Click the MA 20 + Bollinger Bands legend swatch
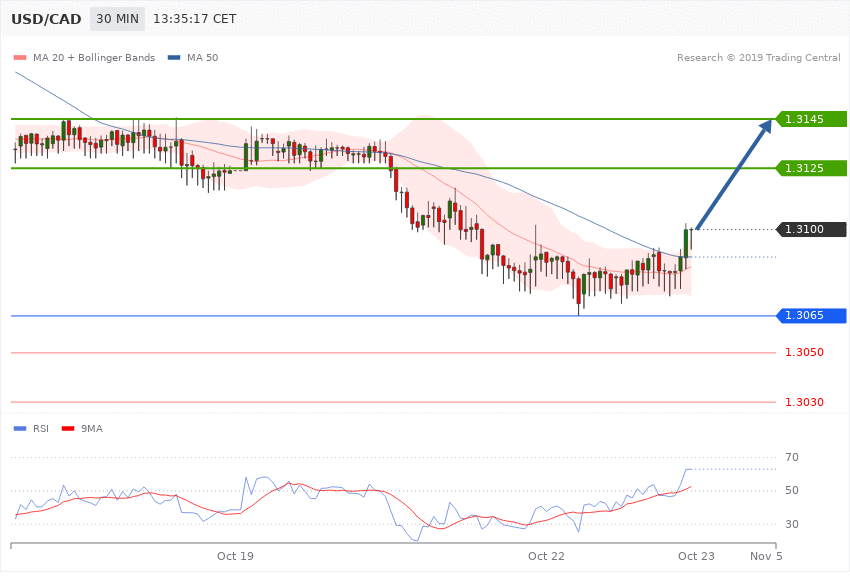Viewport: 850px width, 576px height. point(20,57)
